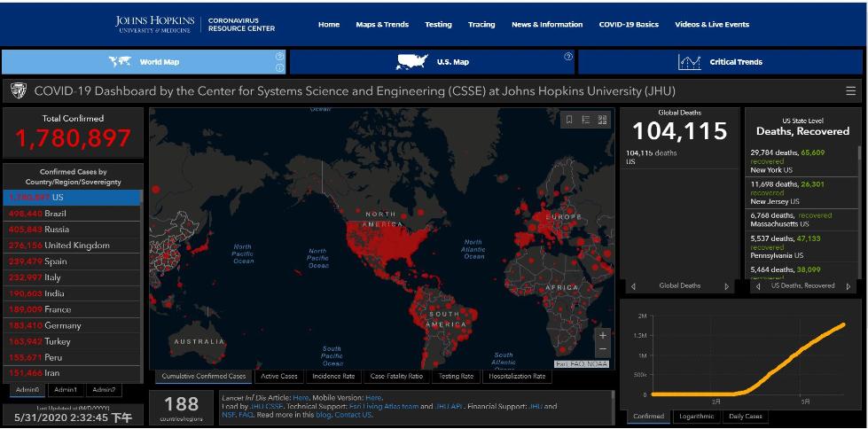The height and width of the screenshot is (429, 868).
Task: Click the map bookmarks icon
Action: coord(569,120)
